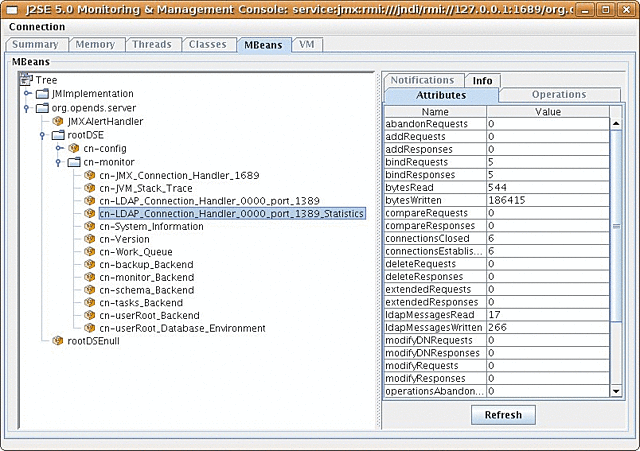
Task: Select the MBeans tab
Action: point(263,45)
